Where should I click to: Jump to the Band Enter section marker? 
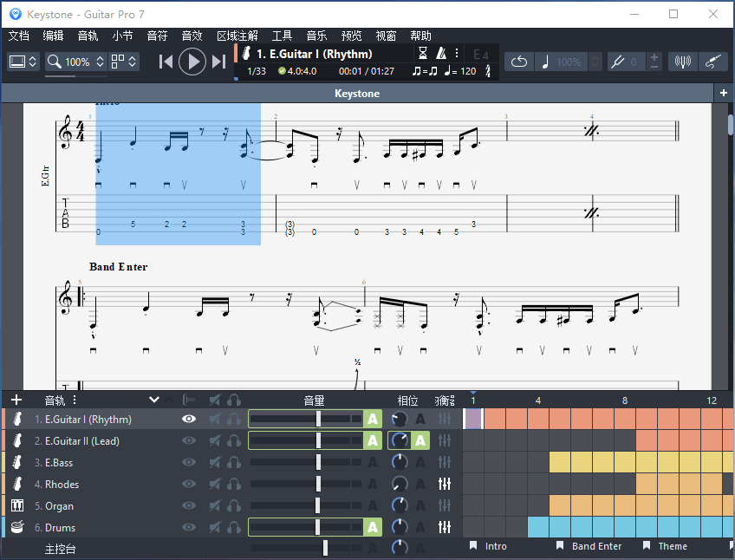(x=589, y=545)
